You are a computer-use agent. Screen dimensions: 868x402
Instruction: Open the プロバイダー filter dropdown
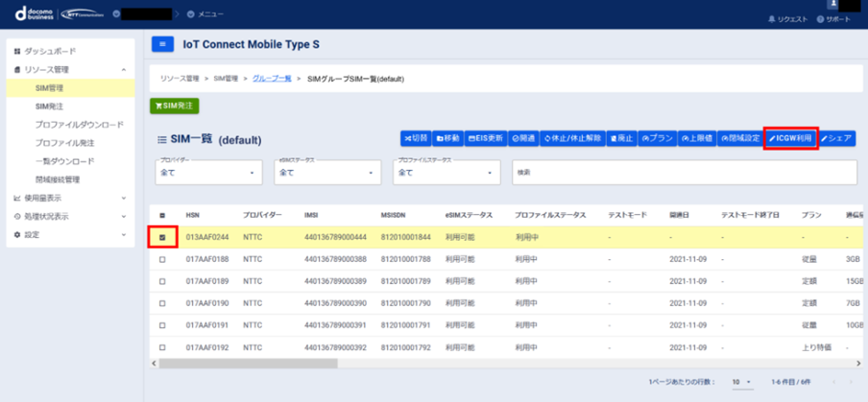click(208, 173)
